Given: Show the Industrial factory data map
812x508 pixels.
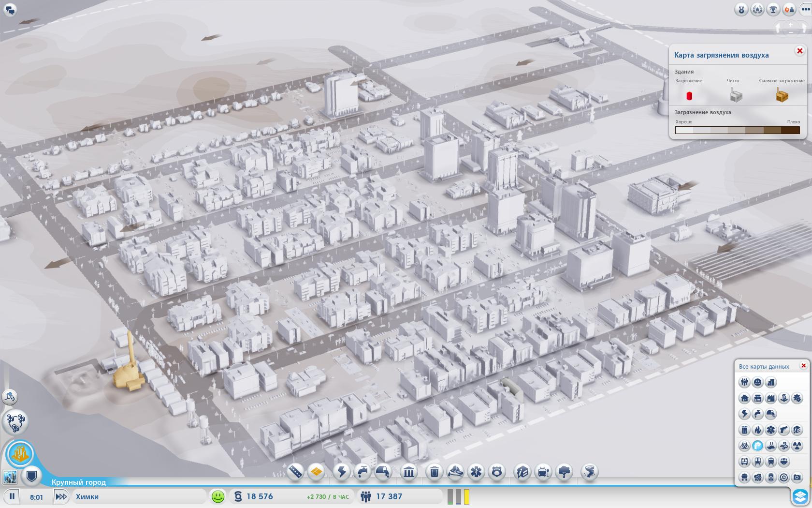Looking at the screenshot, I should coord(770,398).
